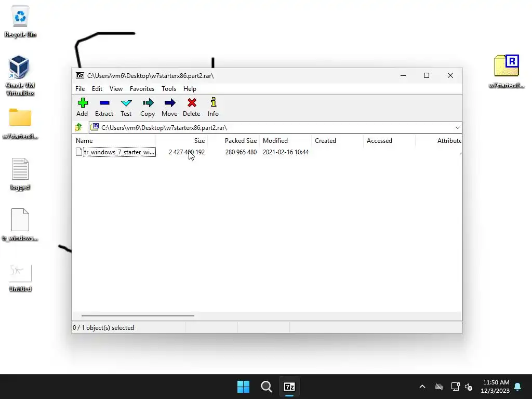Click status text 0 / 1 object(s) selected
This screenshot has height=399, width=532.
pos(103,328)
